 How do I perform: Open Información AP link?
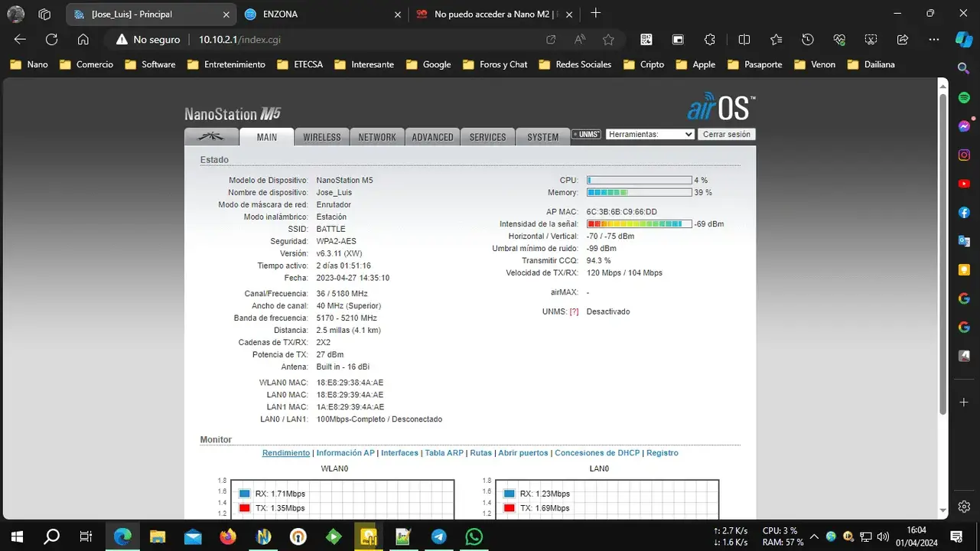click(345, 453)
